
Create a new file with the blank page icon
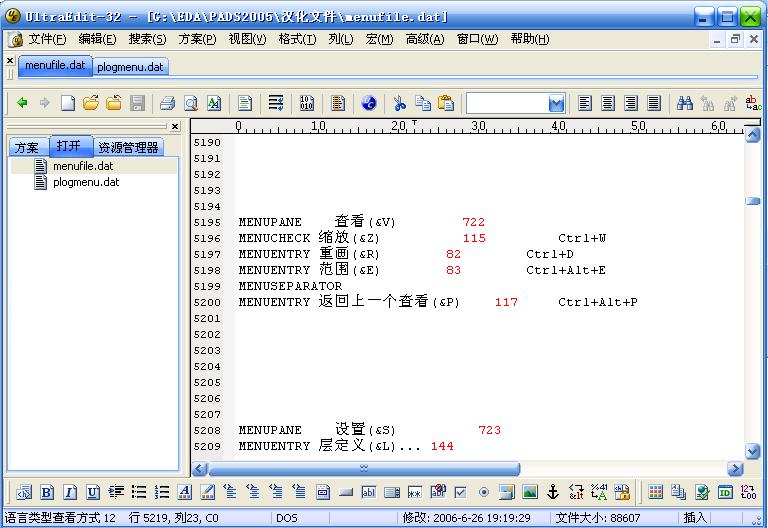(68, 103)
